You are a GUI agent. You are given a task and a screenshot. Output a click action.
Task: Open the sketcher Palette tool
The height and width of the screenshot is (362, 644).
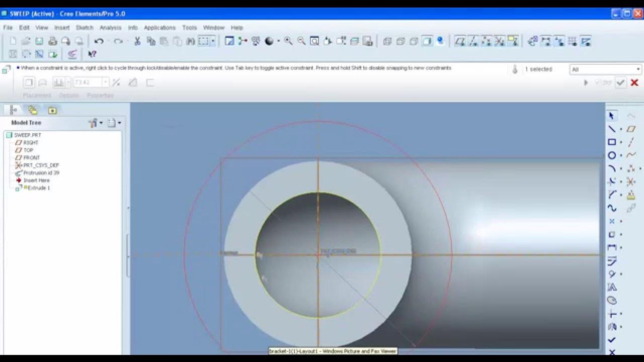(x=612, y=301)
